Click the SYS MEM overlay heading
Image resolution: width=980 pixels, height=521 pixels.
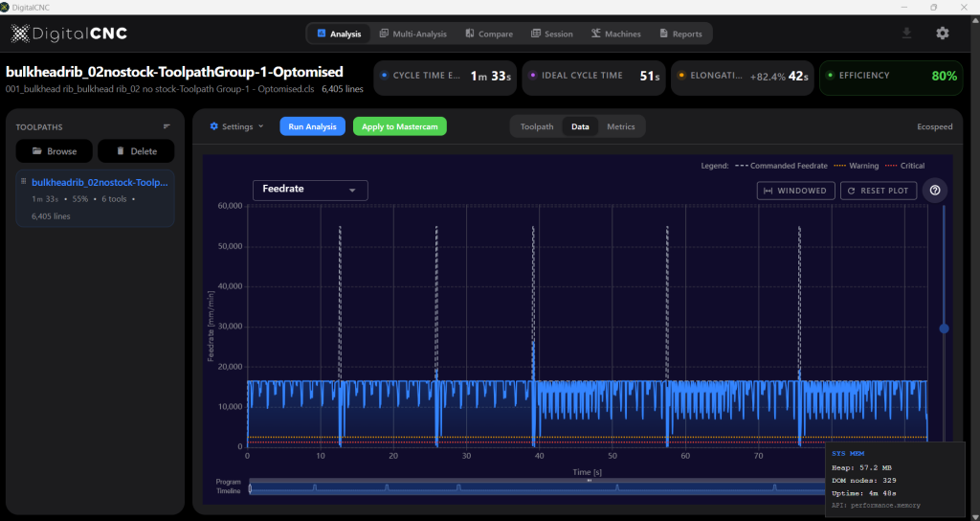(848, 453)
